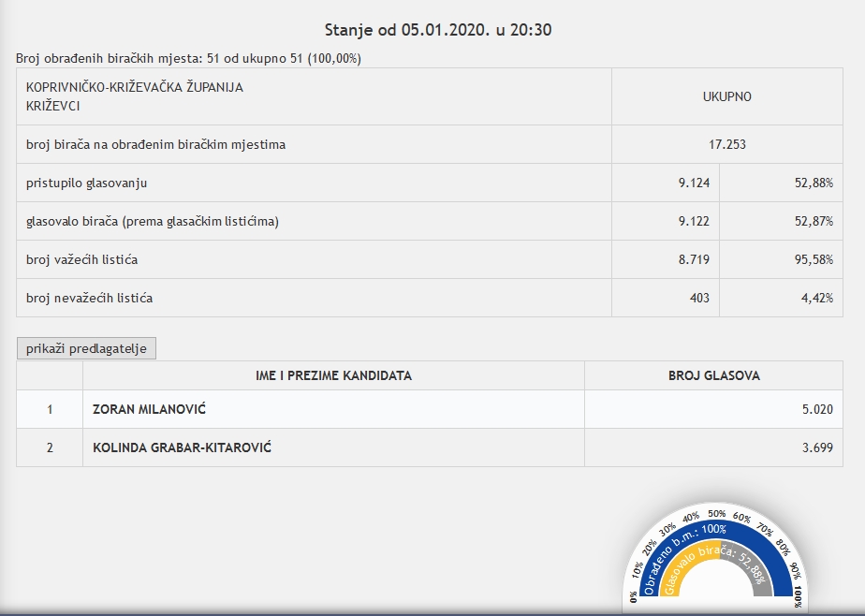Click the invalid ballots count 403
The width and height of the screenshot is (865, 616).
click(x=697, y=298)
